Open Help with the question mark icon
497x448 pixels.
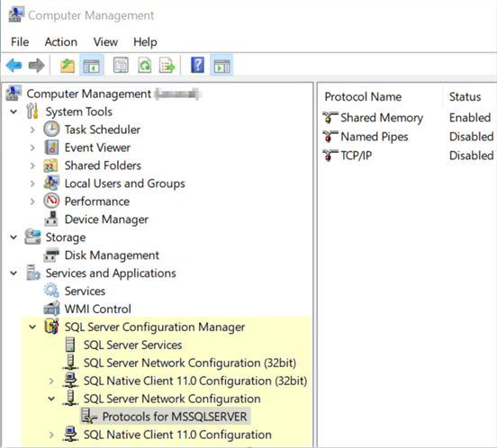pos(197,66)
